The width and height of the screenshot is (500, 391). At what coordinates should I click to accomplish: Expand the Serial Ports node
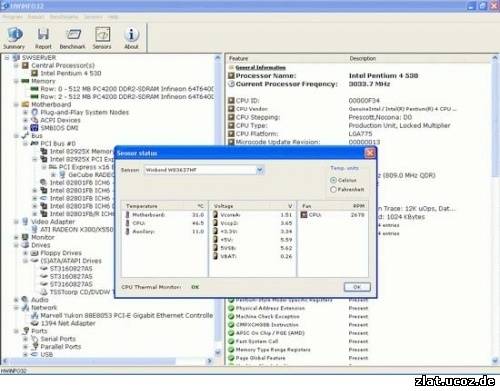click(25, 339)
